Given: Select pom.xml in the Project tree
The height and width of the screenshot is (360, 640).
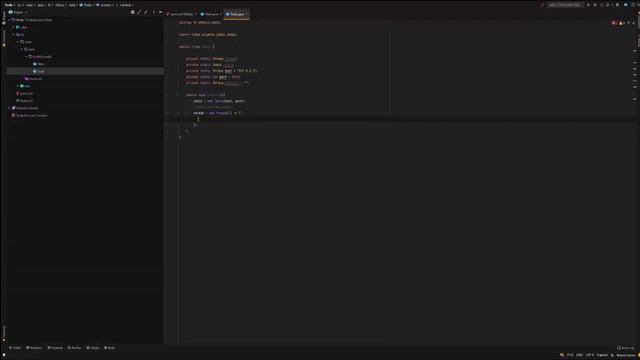Looking at the screenshot, I should click(24, 93).
